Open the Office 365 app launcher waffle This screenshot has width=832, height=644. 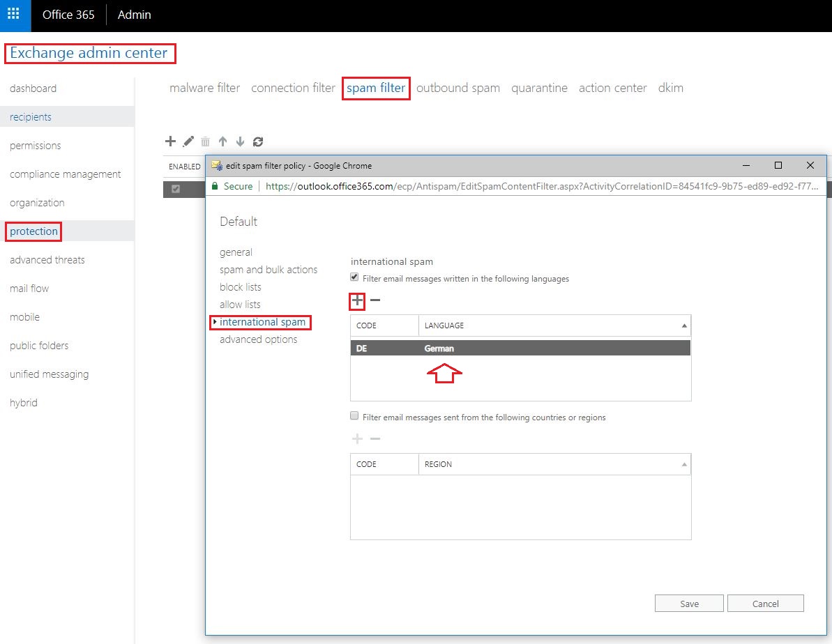[14, 15]
